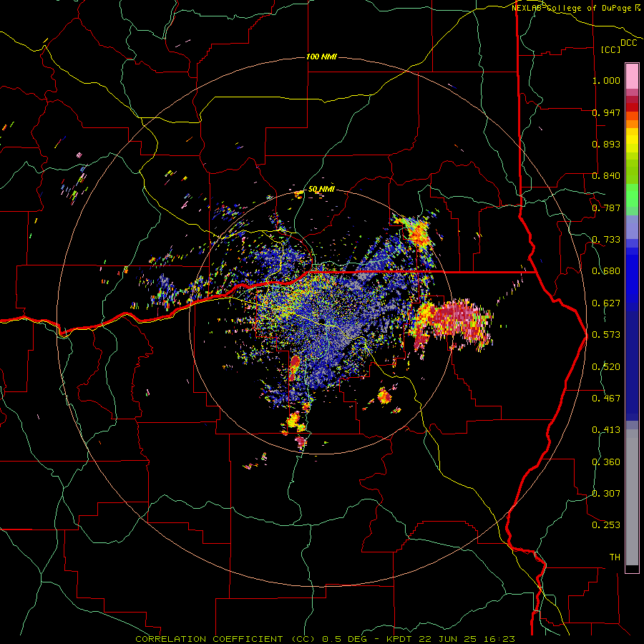Click the 0.467 color scale value
Screen dimensions: 644x644
point(606,399)
